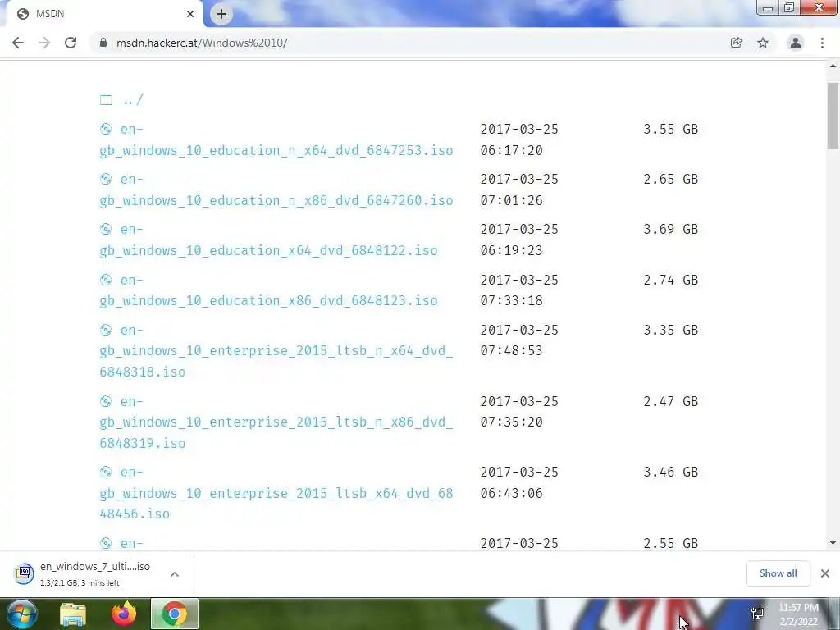Click the address bar URL field

pos(407,43)
